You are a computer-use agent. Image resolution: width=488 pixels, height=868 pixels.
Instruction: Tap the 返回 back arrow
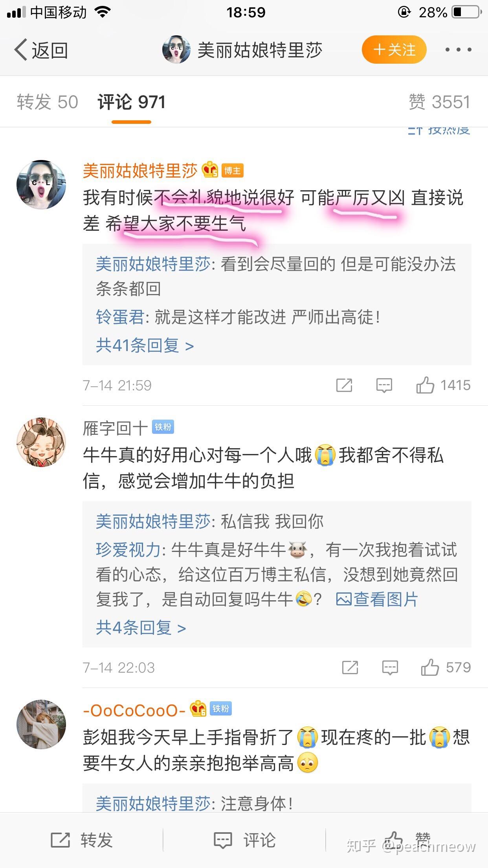point(41,50)
